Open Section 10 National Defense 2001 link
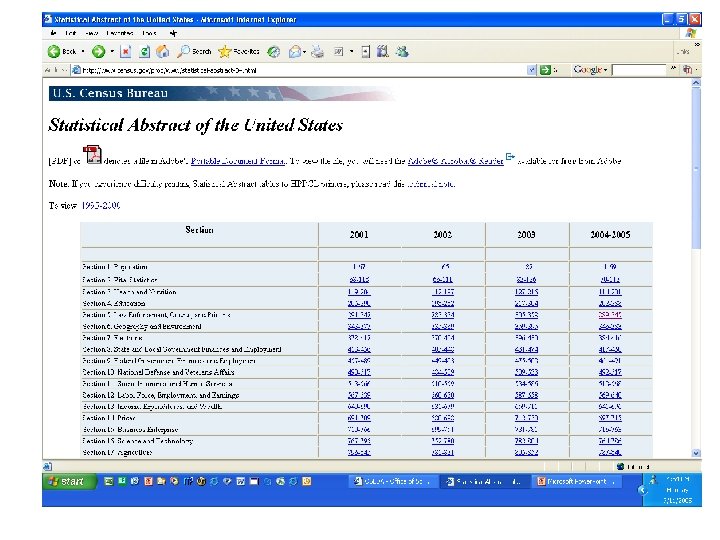 point(359,372)
